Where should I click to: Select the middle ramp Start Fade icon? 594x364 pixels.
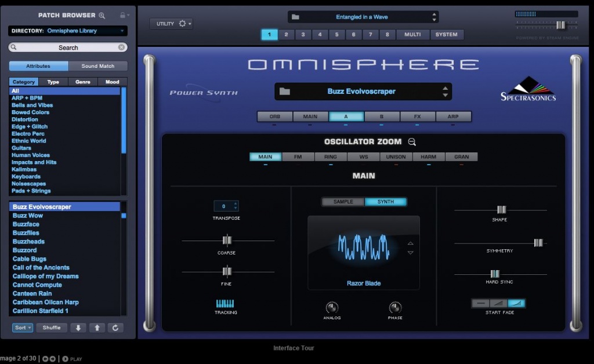click(498, 303)
